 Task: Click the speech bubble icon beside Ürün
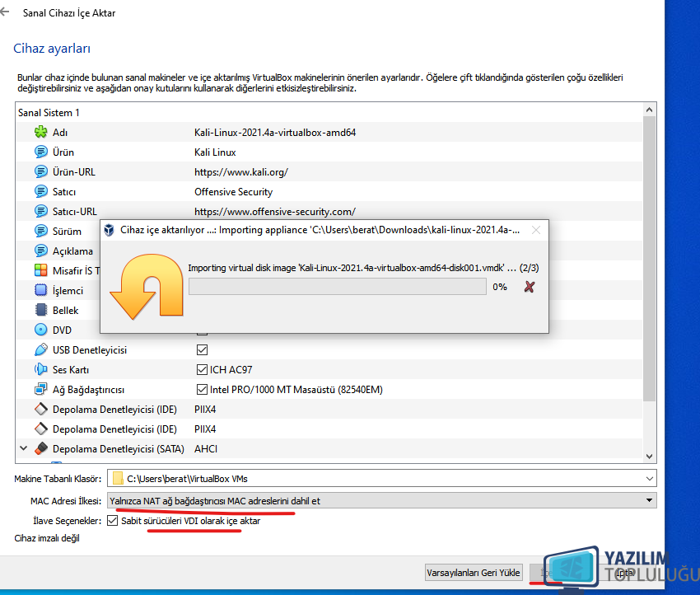40,152
